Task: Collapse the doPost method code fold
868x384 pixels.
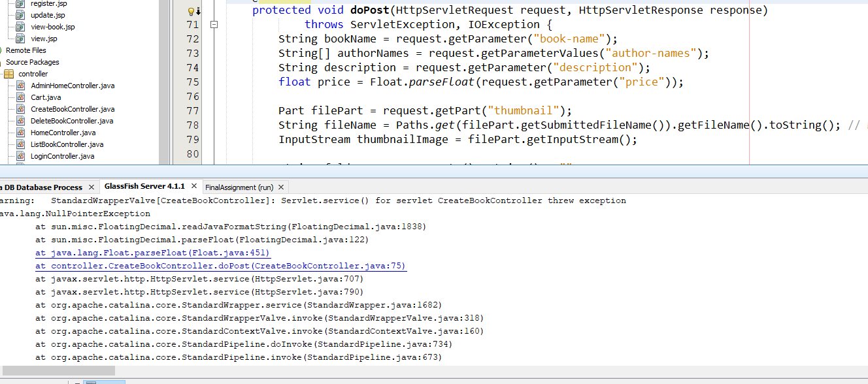Action: pos(213,25)
